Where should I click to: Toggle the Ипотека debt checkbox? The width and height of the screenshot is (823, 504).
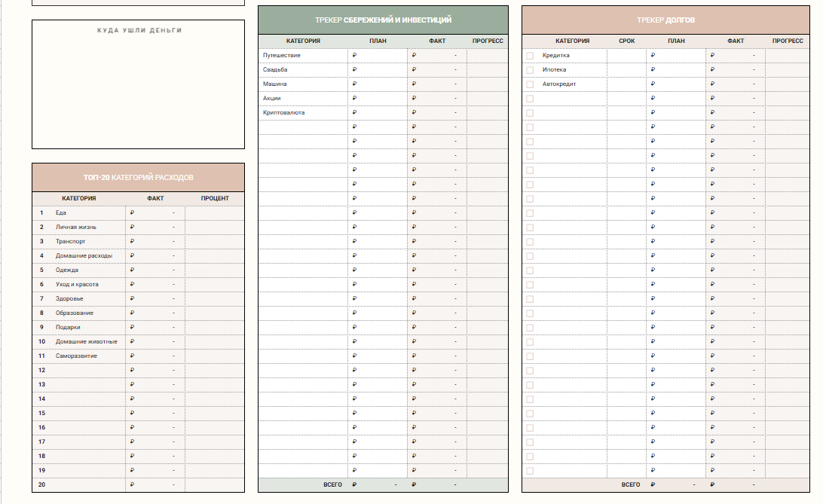(530, 70)
